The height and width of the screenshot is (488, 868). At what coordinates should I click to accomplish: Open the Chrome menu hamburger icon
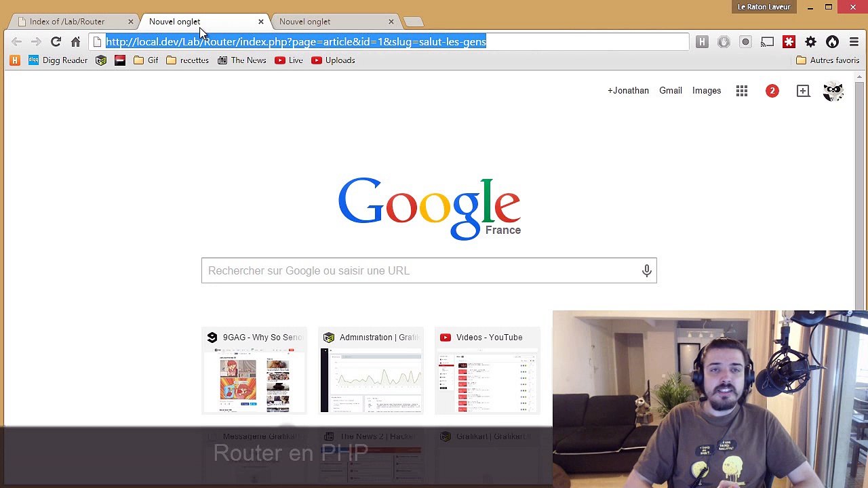(854, 42)
